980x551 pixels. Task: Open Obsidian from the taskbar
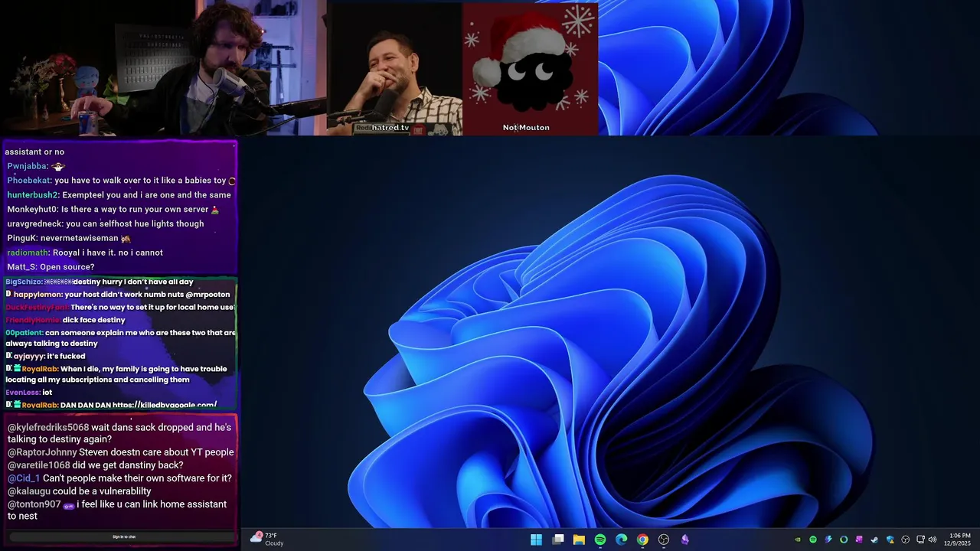click(684, 540)
